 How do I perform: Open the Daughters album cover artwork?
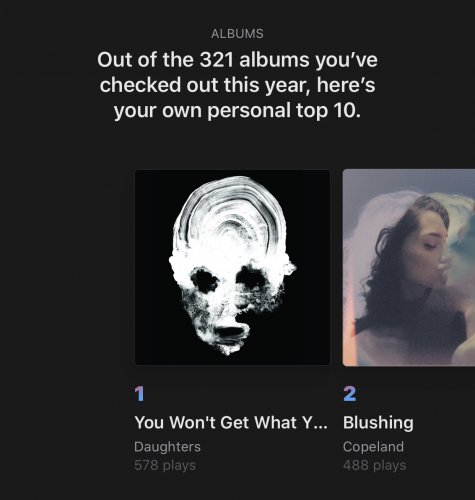pyautogui.click(x=232, y=267)
